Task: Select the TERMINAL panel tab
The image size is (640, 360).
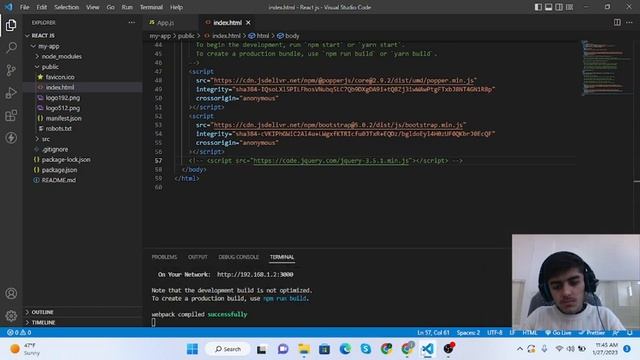Action: [x=282, y=257]
